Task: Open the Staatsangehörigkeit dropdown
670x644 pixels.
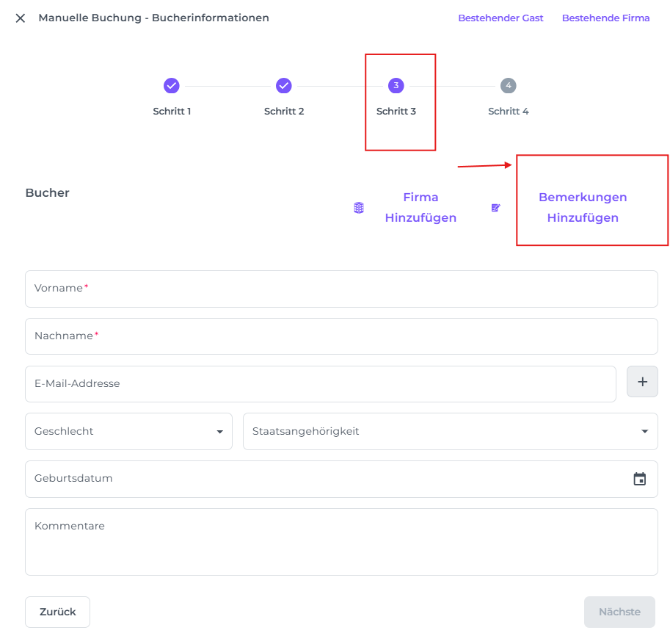Action: (440, 431)
